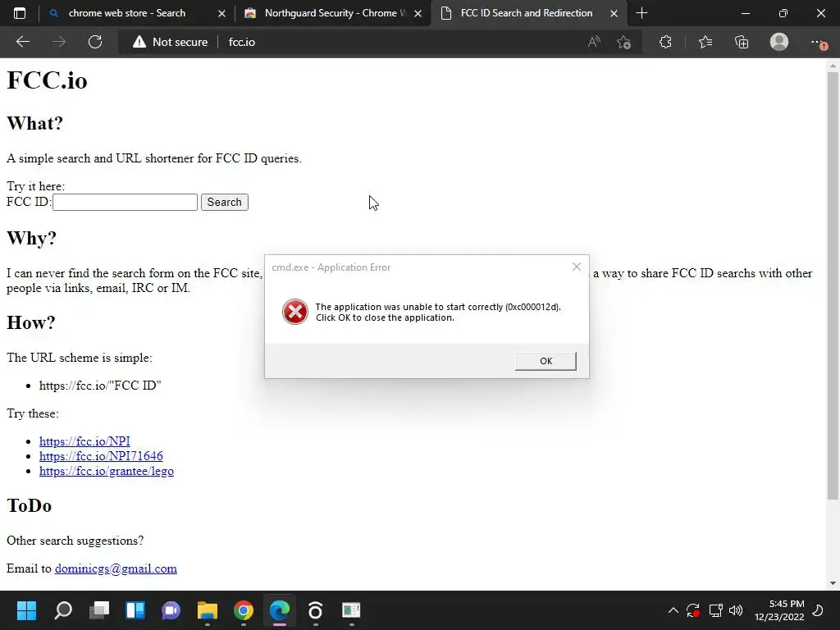This screenshot has height=630, width=840.
Task: Open the Extensions puzzle icon
Action: coord(665,42)
